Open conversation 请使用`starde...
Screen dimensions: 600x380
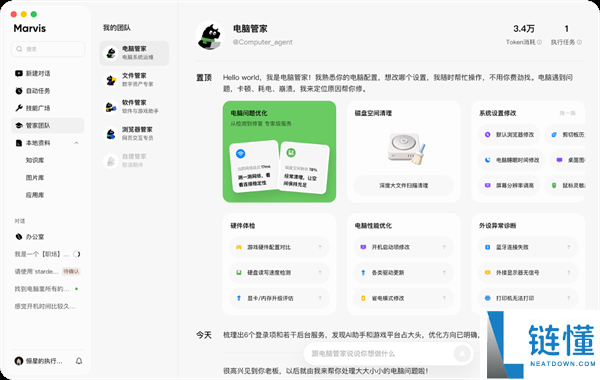(x=36, y=271)
